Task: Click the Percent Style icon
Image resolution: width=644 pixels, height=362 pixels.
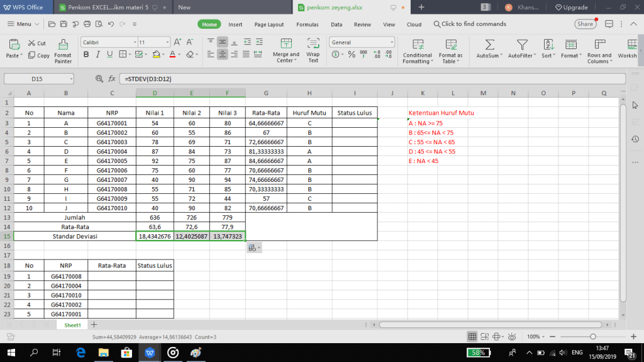Action: pyautogui.click(x=352, y=55)
